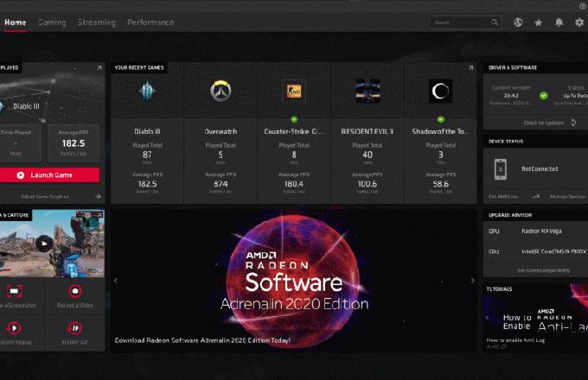Viewport: 588px width, 380px height.
Task: Click Check for Updates
Action: click(x=543, y=123)
